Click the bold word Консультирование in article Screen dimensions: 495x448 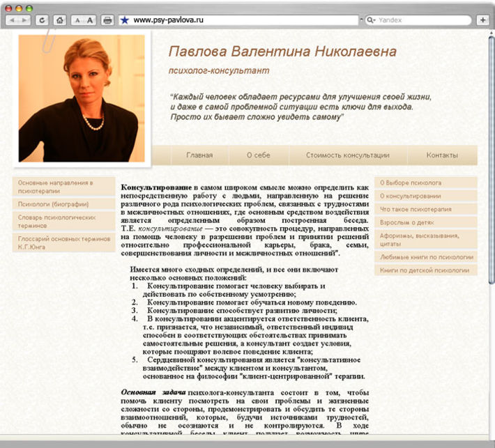click(x=156, y=187)
